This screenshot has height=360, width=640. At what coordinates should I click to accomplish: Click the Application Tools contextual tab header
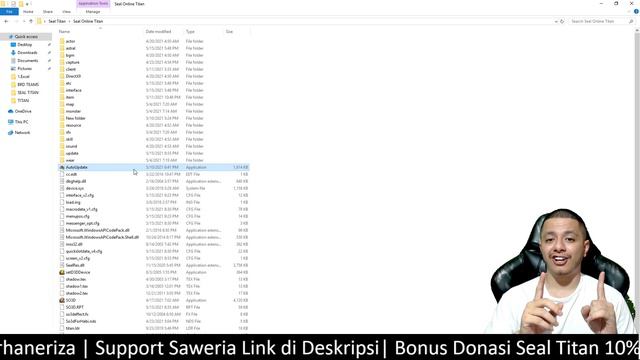click(x=93, y=4)
